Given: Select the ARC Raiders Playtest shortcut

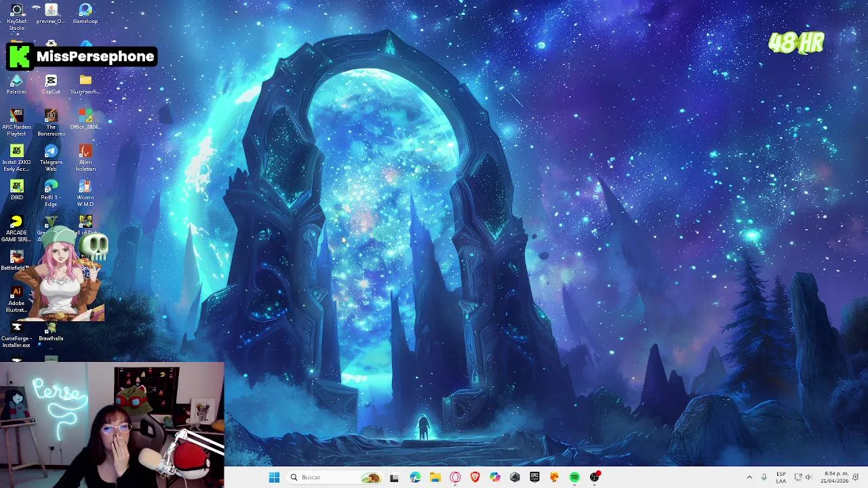Looking at the screenshot, I should pyautogui.click(x=16, y=123).
